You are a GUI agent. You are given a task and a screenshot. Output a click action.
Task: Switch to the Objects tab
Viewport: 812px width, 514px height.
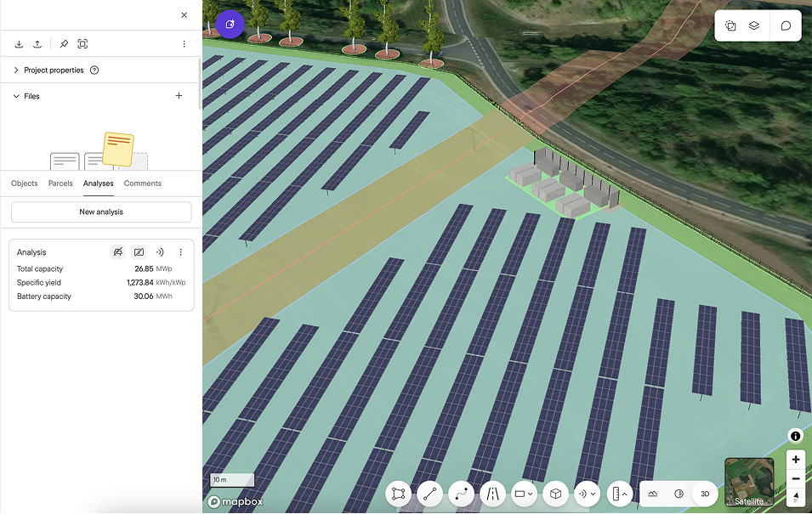click(25, 184)
